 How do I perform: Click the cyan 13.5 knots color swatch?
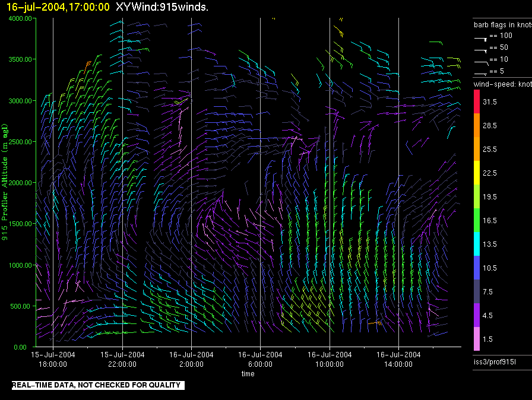[477, 244]
